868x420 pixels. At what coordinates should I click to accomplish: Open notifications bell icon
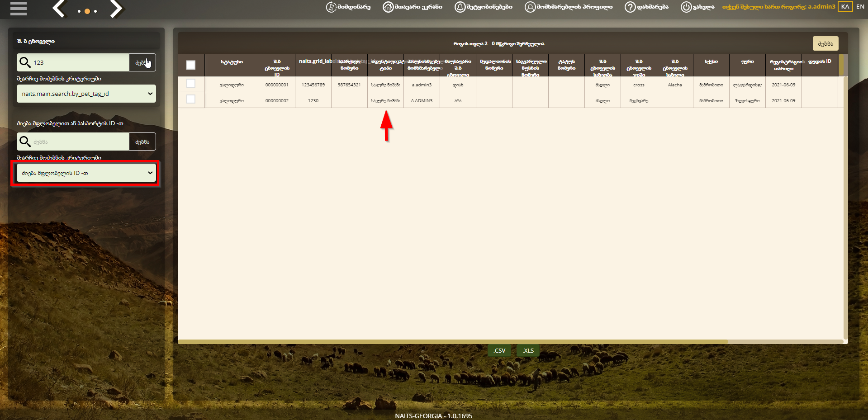460,7
